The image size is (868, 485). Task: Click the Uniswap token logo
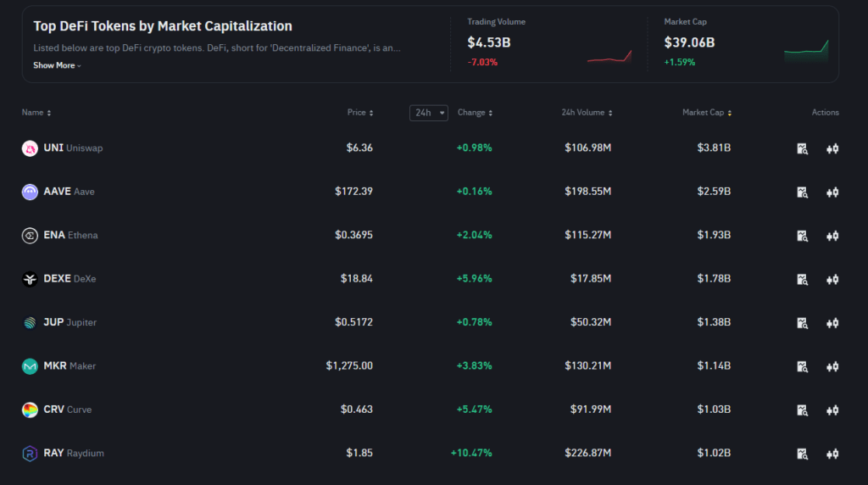pyautogui.click(x=30, y=148)
